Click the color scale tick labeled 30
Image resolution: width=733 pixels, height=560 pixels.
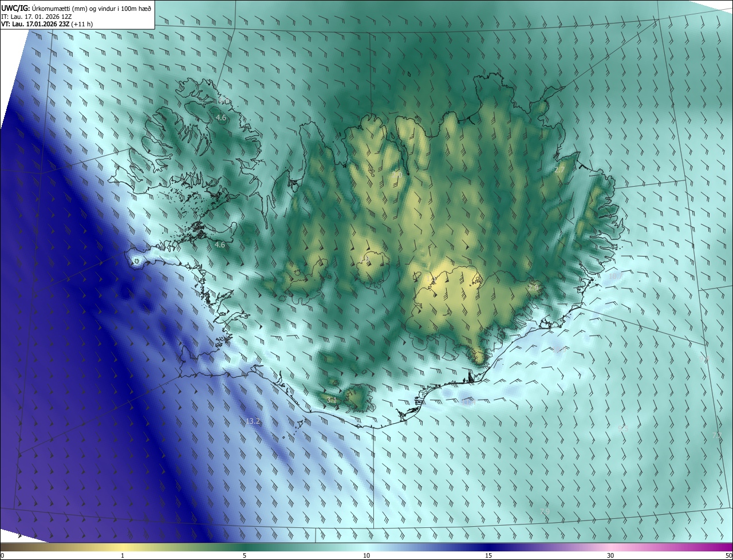(610, 556)
